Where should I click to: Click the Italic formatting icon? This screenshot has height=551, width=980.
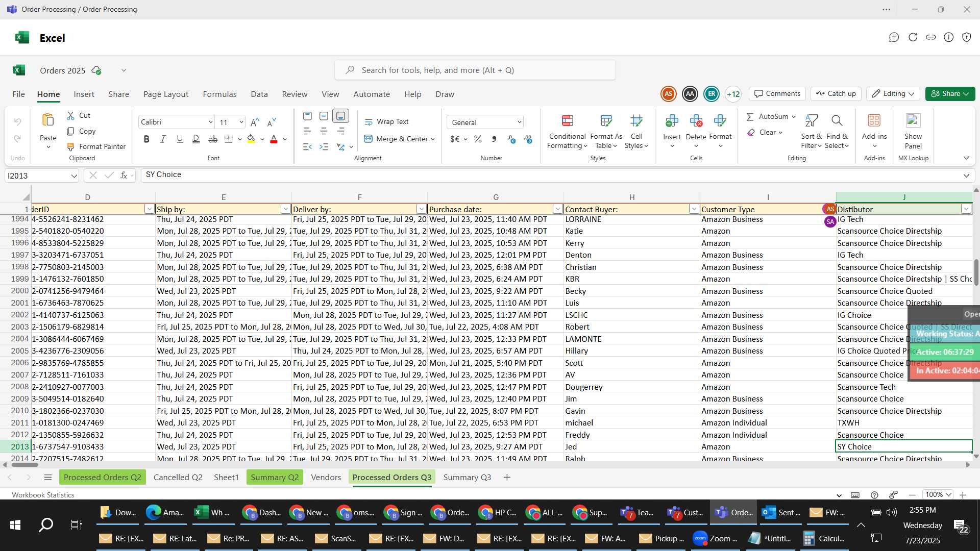[x=163, y=139]
